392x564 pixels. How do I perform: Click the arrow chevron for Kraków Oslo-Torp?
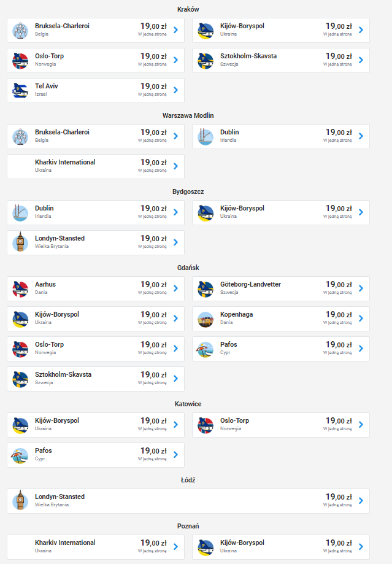click(x=175, y=60)
